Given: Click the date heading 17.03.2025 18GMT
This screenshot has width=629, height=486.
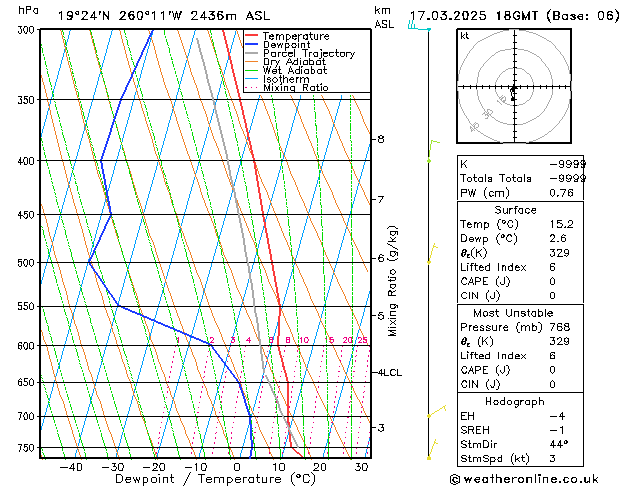Looking at the screenshot, I should 473,16.
